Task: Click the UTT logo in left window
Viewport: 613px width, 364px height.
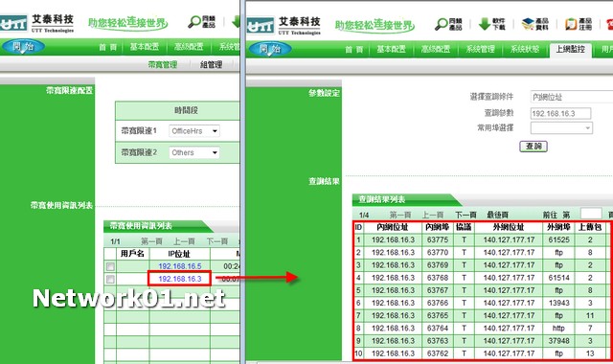Action: coord(13,23)
